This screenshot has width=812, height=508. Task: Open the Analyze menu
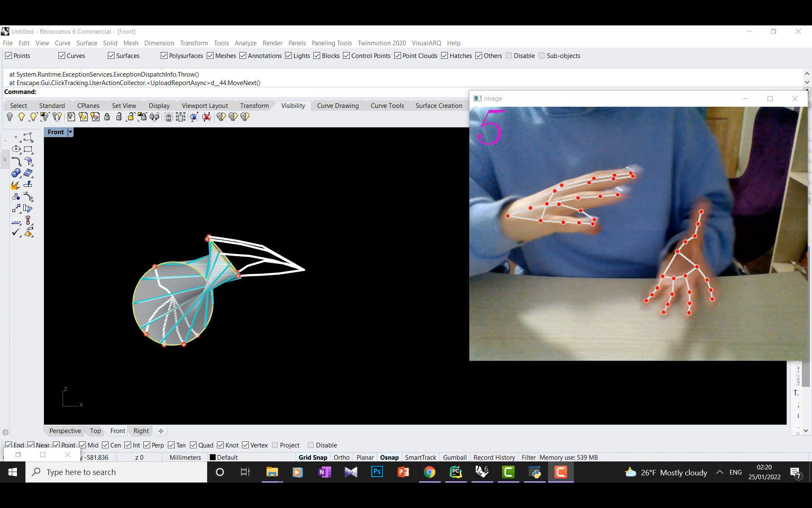tap(245, 43)
